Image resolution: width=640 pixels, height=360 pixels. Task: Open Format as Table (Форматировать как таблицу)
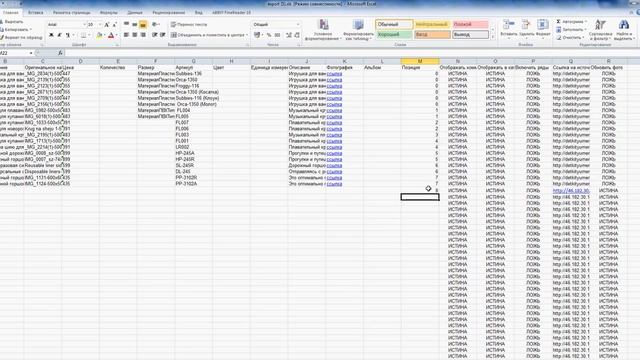(358, 30)
